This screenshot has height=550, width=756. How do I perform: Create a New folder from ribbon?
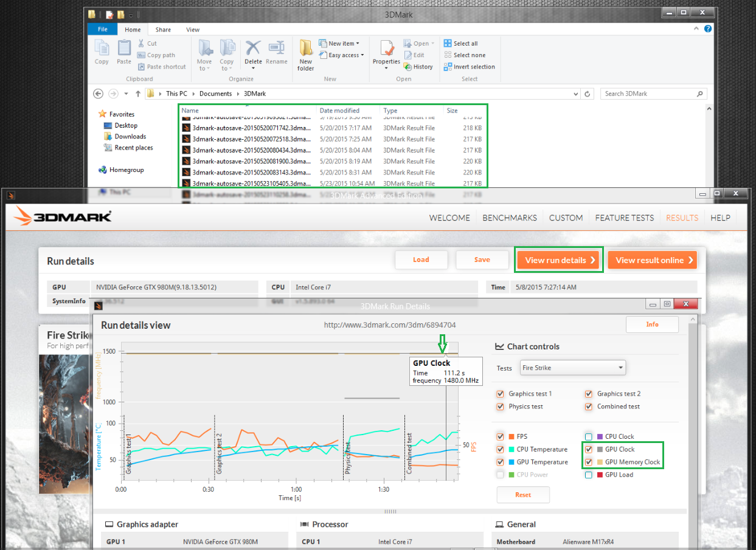[x=306, y=55]
